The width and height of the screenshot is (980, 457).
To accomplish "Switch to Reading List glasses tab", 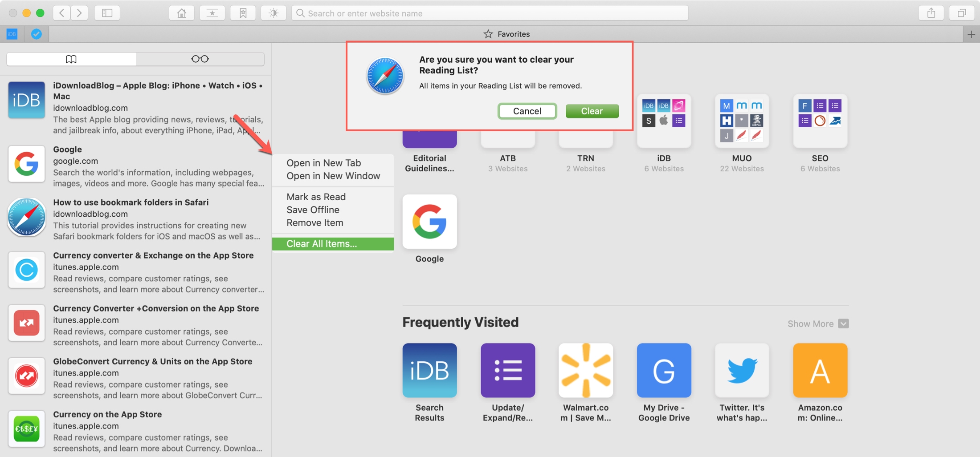I will pos(200,59).
